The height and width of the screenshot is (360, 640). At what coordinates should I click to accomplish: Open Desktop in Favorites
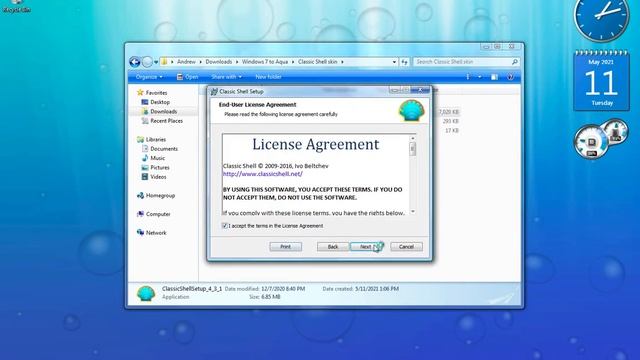(x=160, y=102)
